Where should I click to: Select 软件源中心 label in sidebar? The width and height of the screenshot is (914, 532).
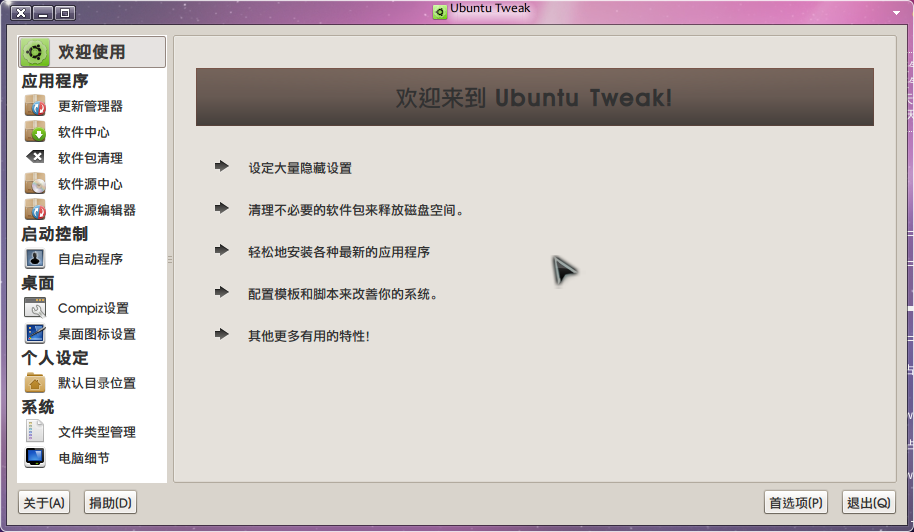coord(90,184)
